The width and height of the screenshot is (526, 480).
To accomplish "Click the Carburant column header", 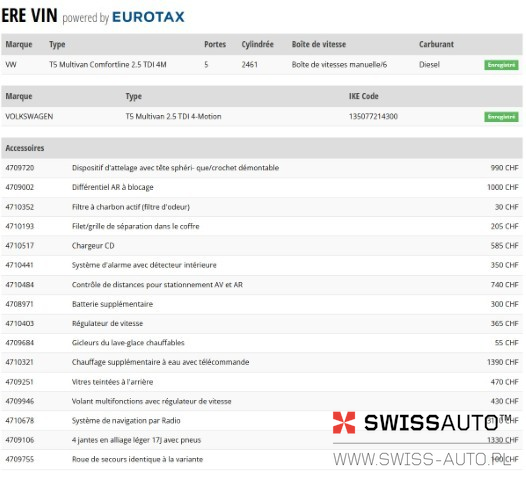I will [x=436, y=44].
